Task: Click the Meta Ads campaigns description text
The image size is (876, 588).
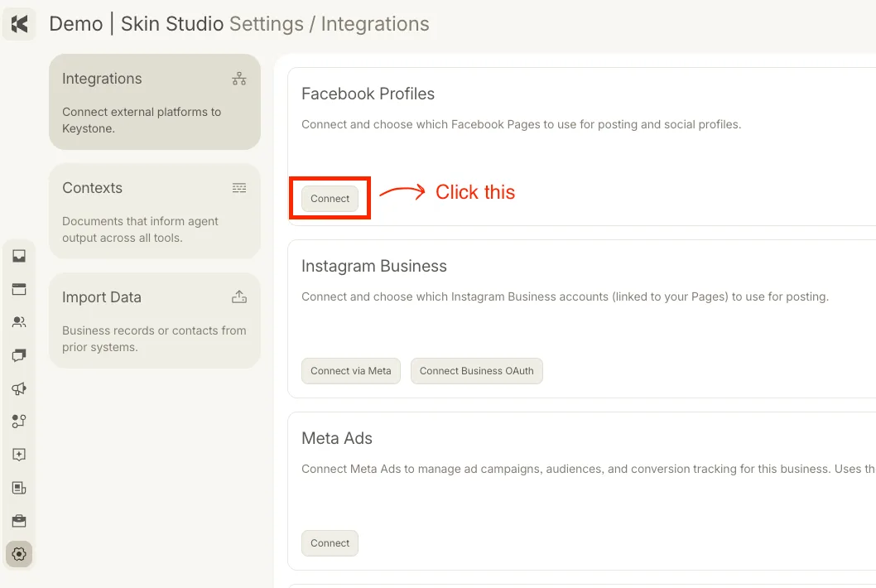Action: (589, 469)
